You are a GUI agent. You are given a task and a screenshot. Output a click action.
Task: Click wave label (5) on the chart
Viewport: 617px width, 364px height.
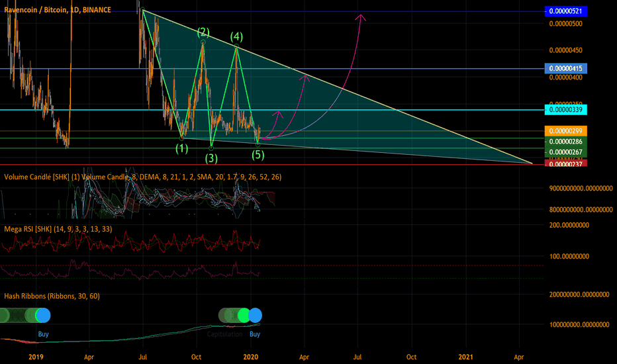pos(258,155)
